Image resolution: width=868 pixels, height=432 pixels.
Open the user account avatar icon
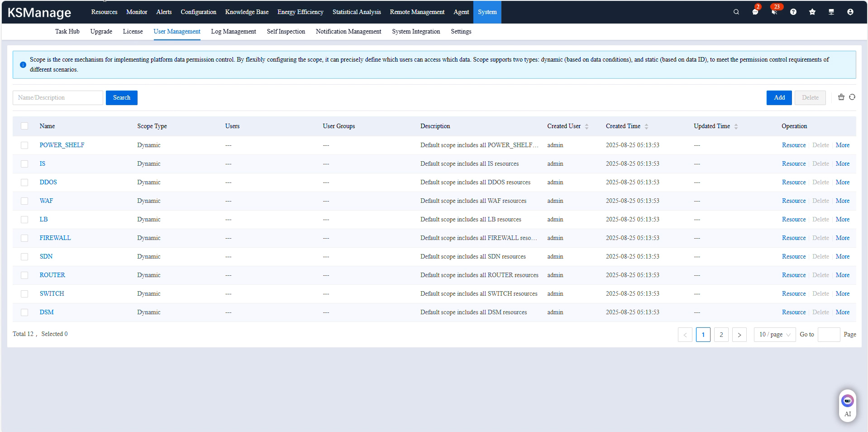(850, 12)
